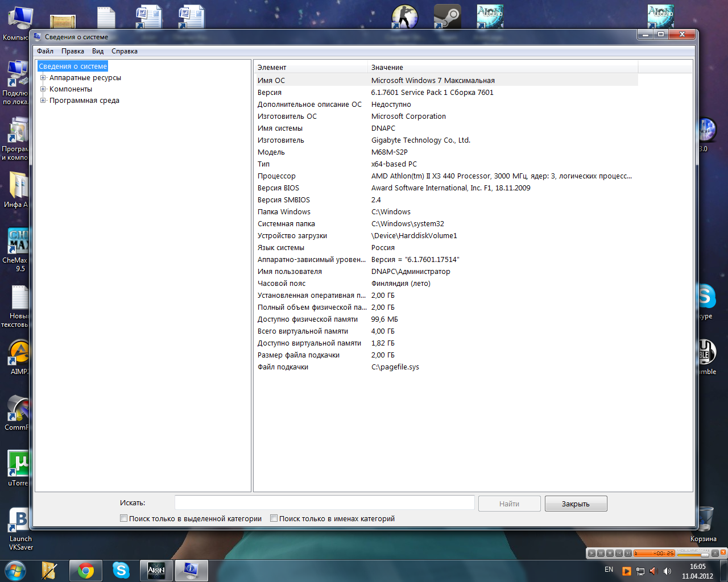Screen dimensions: 728x582
Task: Select the Файл подкачки row
Action: coord(446,367)
